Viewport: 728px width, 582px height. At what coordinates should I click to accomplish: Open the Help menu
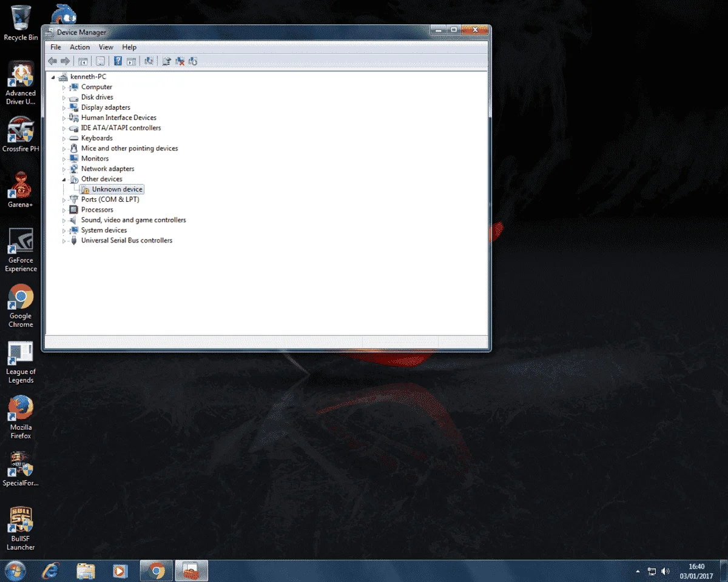click(129, 47)
